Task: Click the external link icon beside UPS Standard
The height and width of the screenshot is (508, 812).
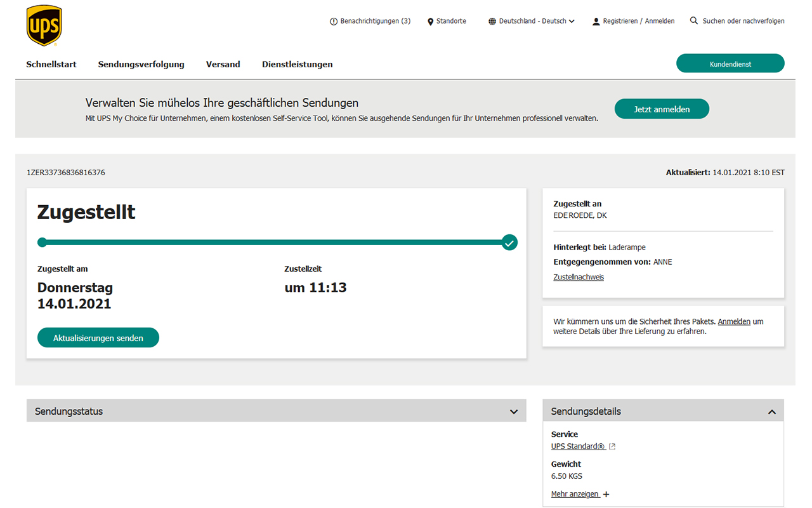Action: tap(612, 446)
